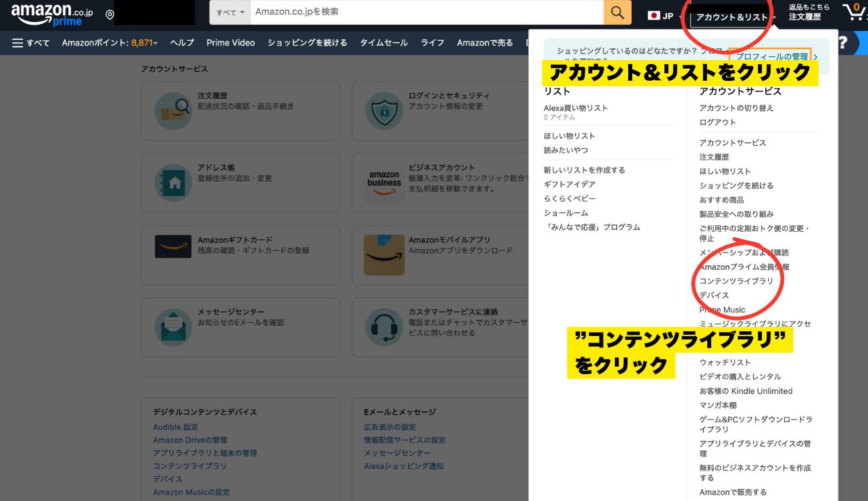Image resolution: width=868 pixels, height=501 pixels.
Task: Open the メッセージセンター card
Action: tap(240, 327)
